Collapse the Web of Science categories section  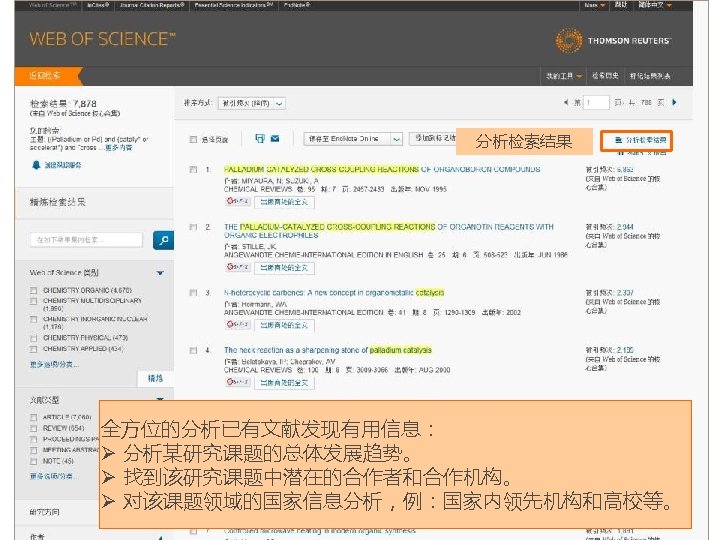[x=160, y=273]
